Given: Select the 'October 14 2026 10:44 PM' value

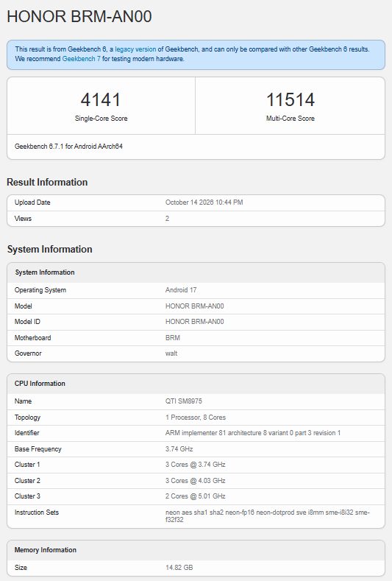Looking at the screenshot, I should coord(204,203).
